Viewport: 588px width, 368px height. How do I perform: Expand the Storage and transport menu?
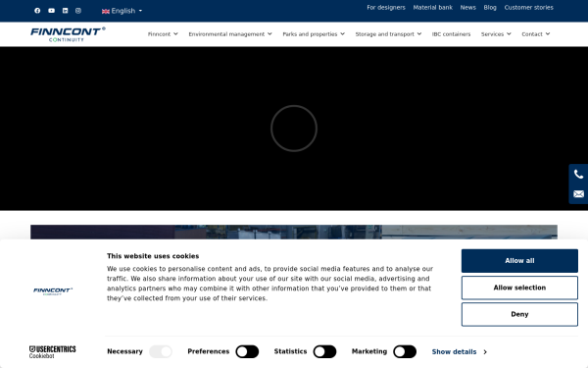pyautogui.click(x=388, y=34)
